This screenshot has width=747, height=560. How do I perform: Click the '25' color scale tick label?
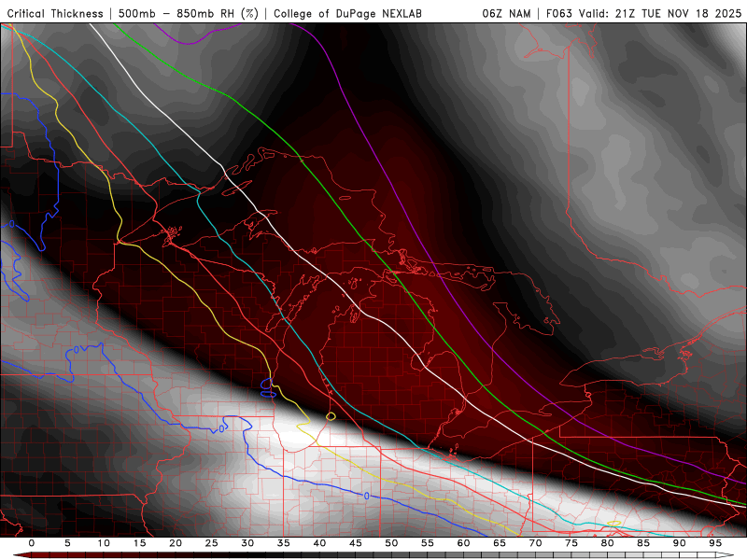coord(212,543)
